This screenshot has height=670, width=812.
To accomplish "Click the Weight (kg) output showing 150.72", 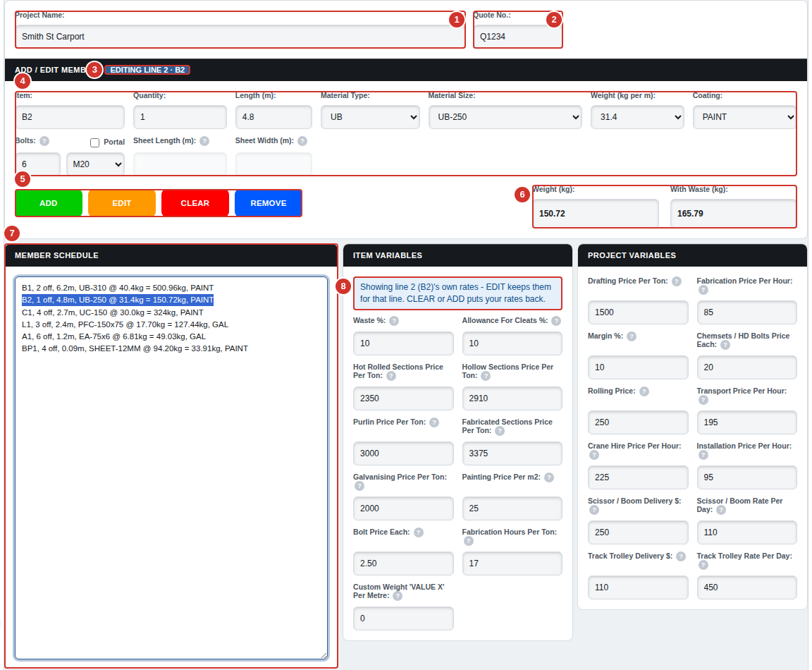I will (x=596, y=214).
